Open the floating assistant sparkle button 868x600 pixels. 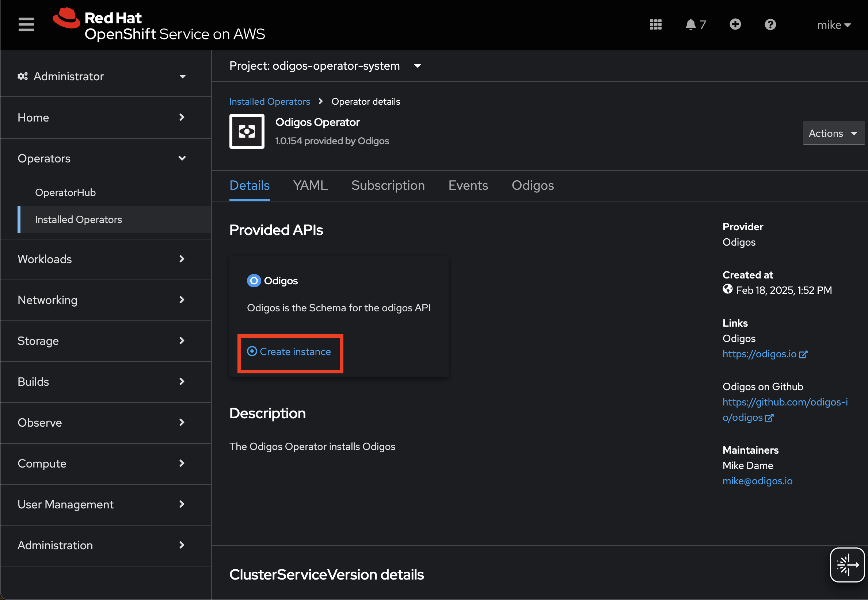[x=846, y=565]
